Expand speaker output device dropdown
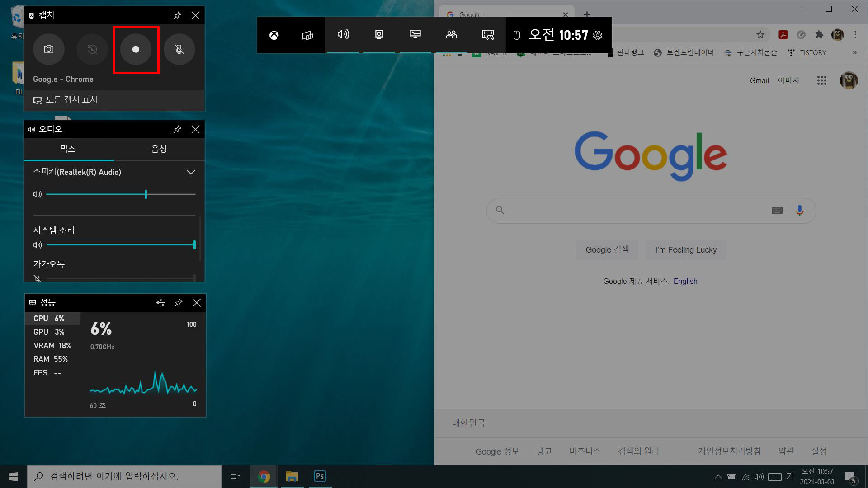 point(191,172)
